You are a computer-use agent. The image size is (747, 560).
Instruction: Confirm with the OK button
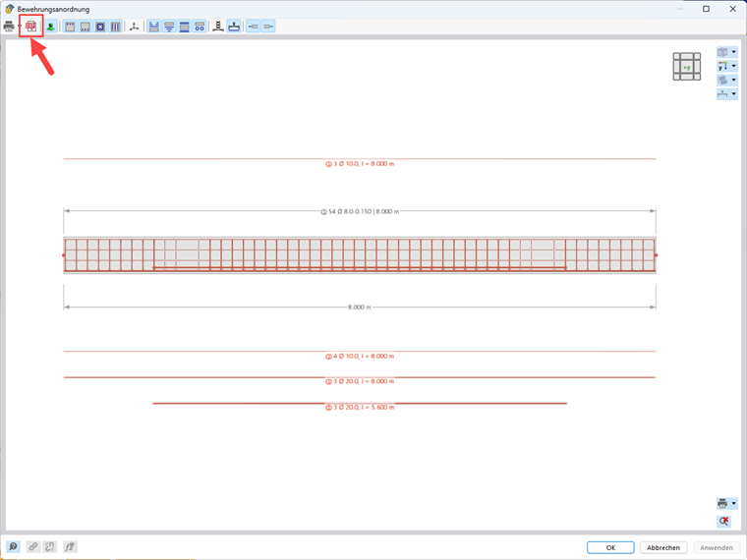pyautogui.click(x=610, y=547)
